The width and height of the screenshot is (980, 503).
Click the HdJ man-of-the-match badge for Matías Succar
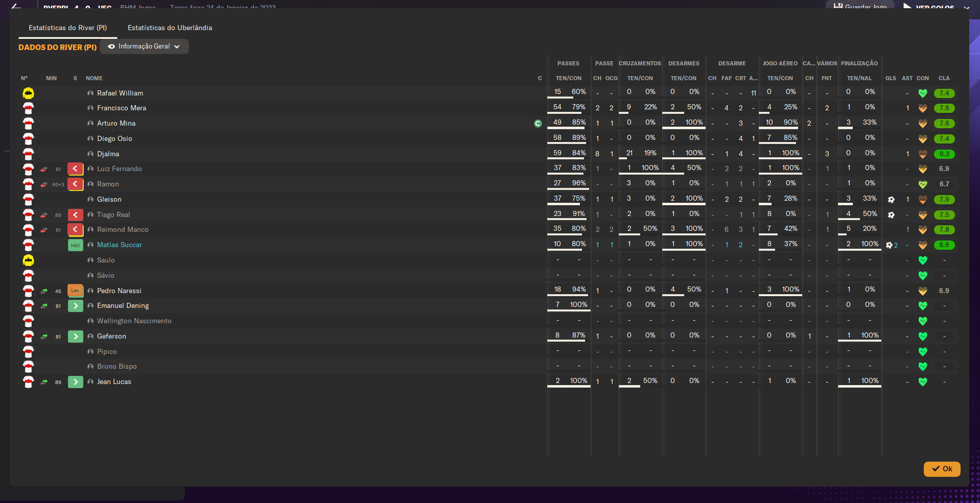(76, 245)
